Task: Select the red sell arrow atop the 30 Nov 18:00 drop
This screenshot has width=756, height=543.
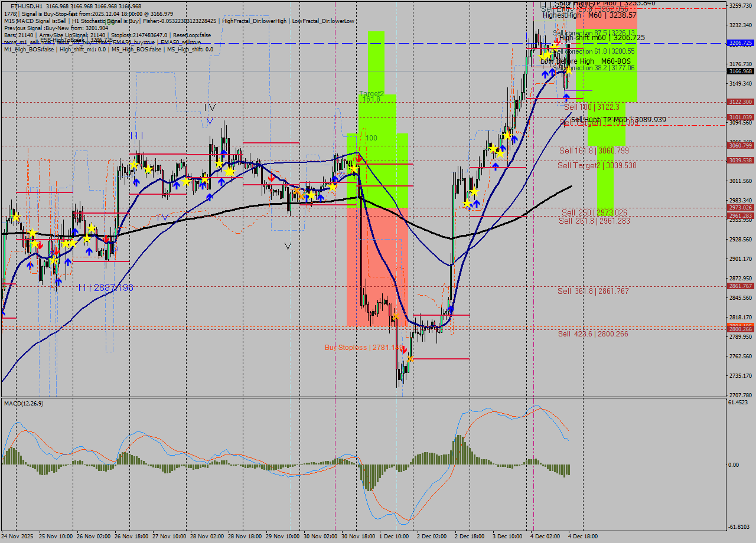Action: (x=359, y=159)
